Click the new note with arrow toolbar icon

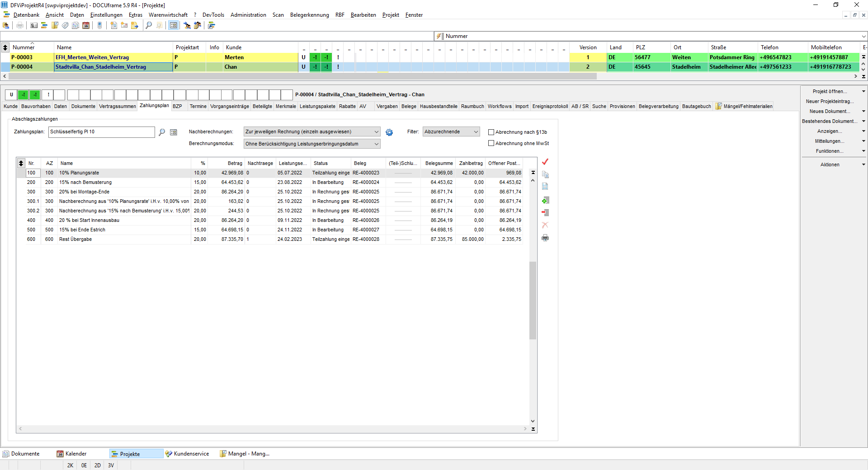point(135,25)
